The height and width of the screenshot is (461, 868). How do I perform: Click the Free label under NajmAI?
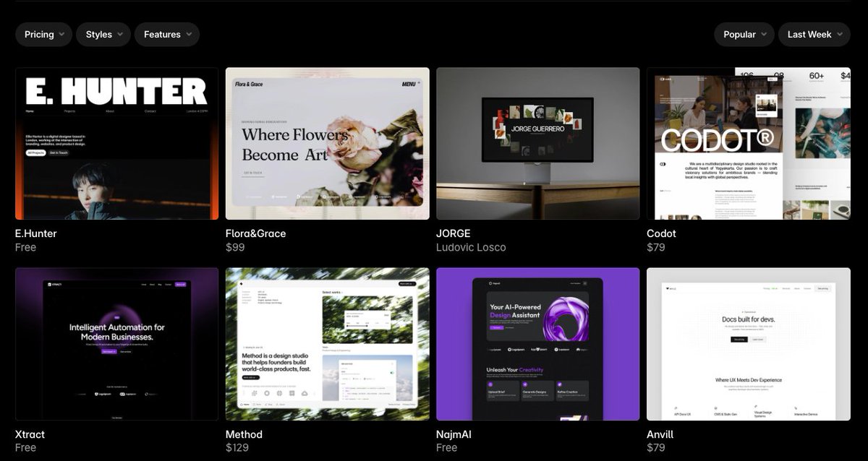click(446, 448)
